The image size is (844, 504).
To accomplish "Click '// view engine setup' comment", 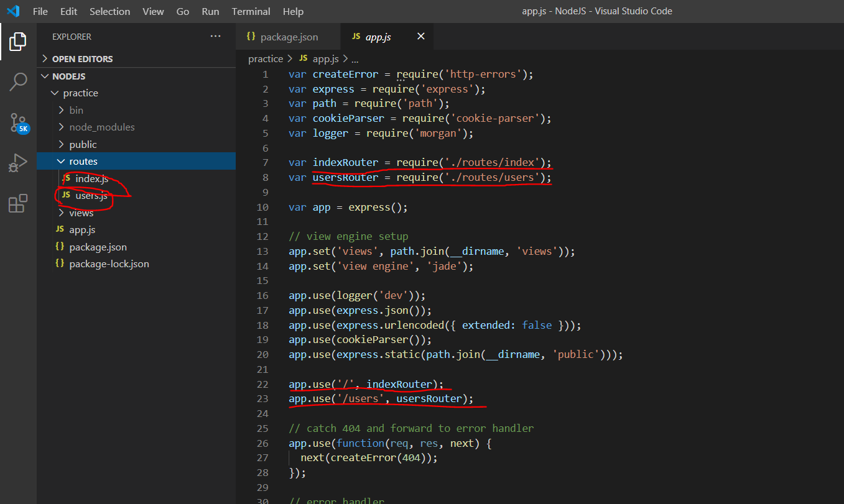I will click(348, 236).
